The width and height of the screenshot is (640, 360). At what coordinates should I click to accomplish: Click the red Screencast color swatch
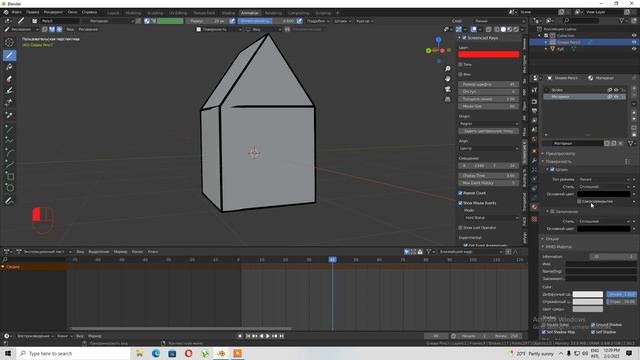489,54
